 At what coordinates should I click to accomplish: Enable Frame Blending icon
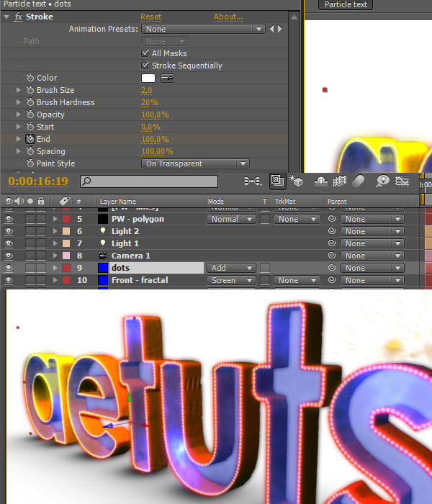point(339,181)
